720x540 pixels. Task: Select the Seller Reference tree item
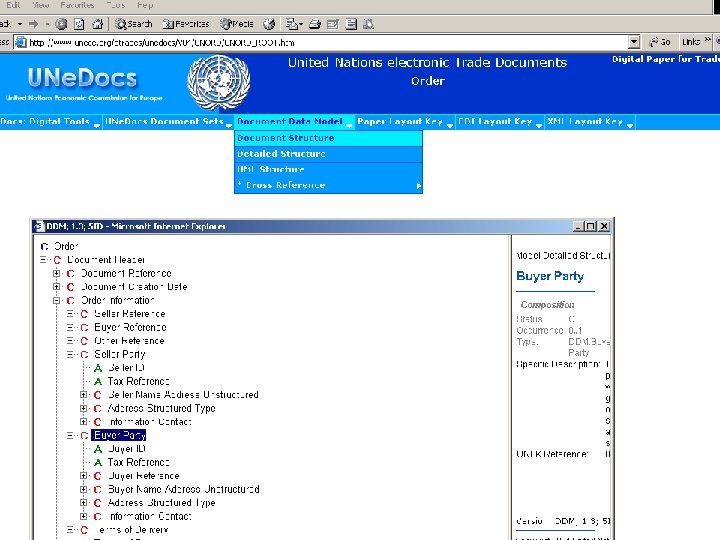coord(129,314)
